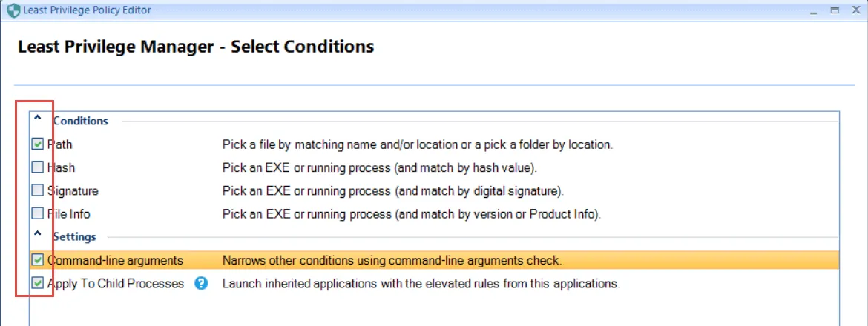Image resolution: width=868 pixels, height=326 pixels.
Task: Select the elevated rules description text
Action: click(x=421, y=283)
